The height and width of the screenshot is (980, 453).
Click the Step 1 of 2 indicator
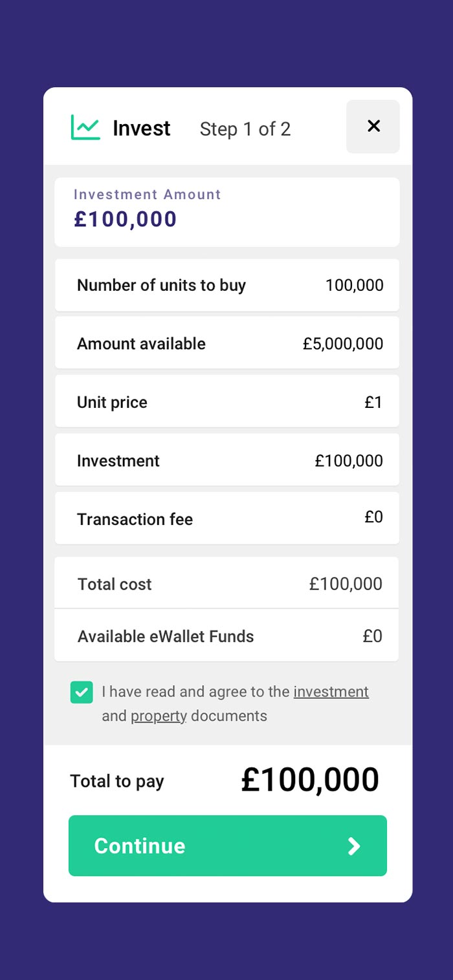tap(245, 129)
